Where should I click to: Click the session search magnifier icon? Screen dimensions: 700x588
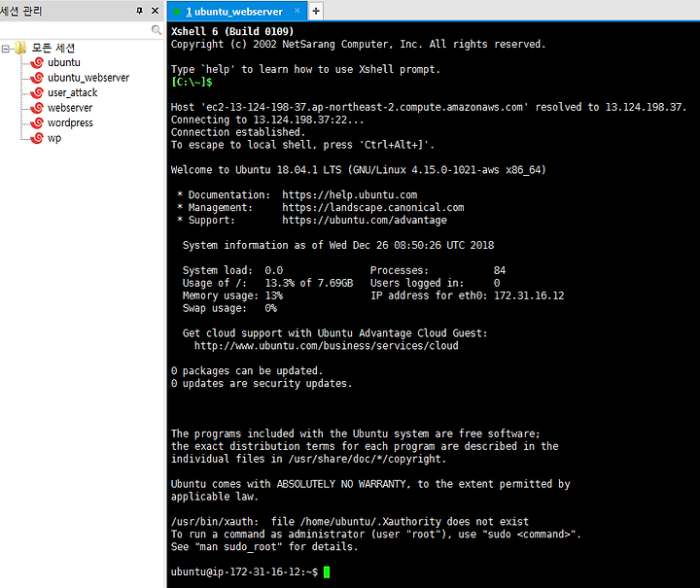tap(157, 30)
